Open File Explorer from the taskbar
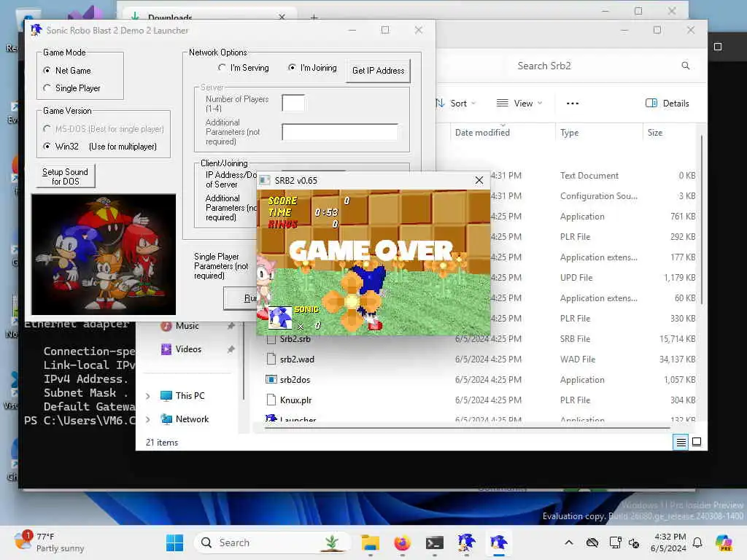Viewport: 747px width, 560px height. click(x=370, y=542)
